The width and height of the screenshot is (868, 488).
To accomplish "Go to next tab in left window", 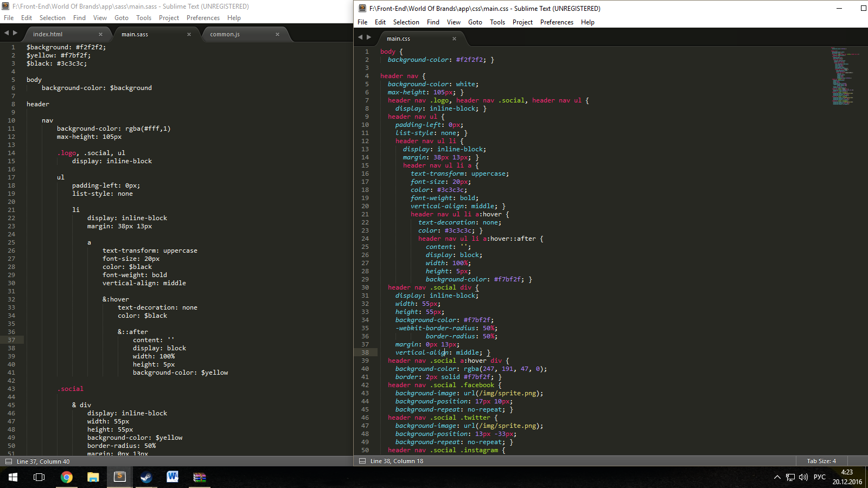I will [x=15, y=33].
